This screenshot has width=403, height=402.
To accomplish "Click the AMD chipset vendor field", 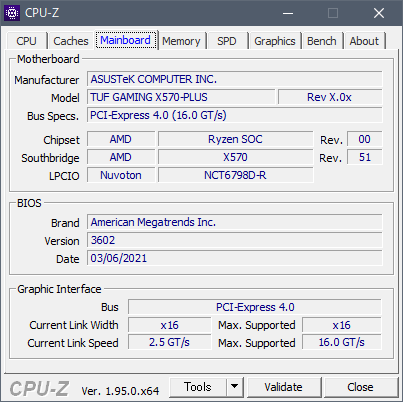I will [x=121, y=139].
